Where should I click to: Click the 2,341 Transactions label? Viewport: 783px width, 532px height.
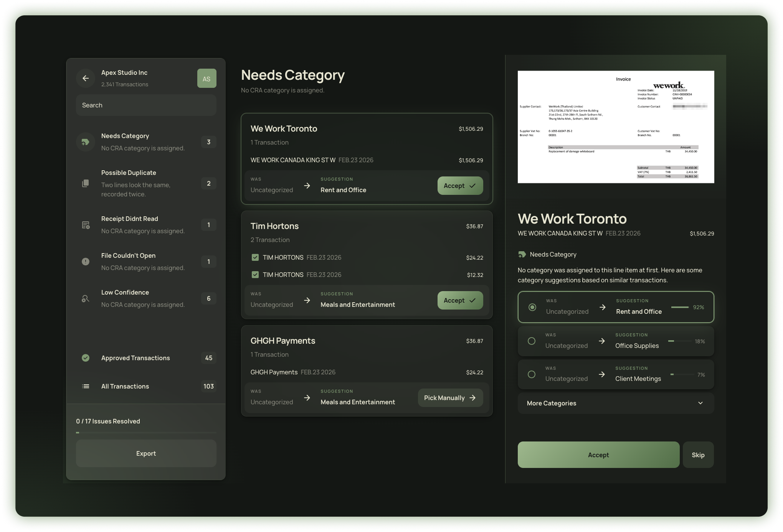(x=125, y=84)
